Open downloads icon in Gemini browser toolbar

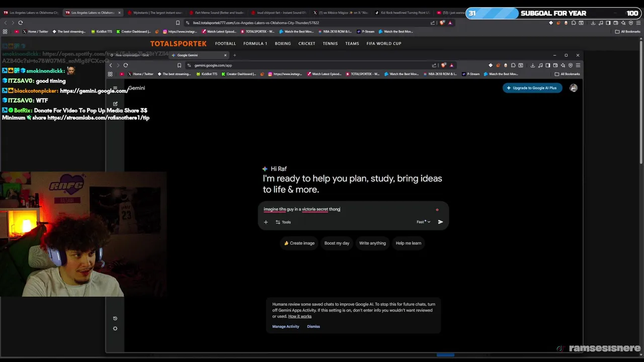[x=533, y=65]
